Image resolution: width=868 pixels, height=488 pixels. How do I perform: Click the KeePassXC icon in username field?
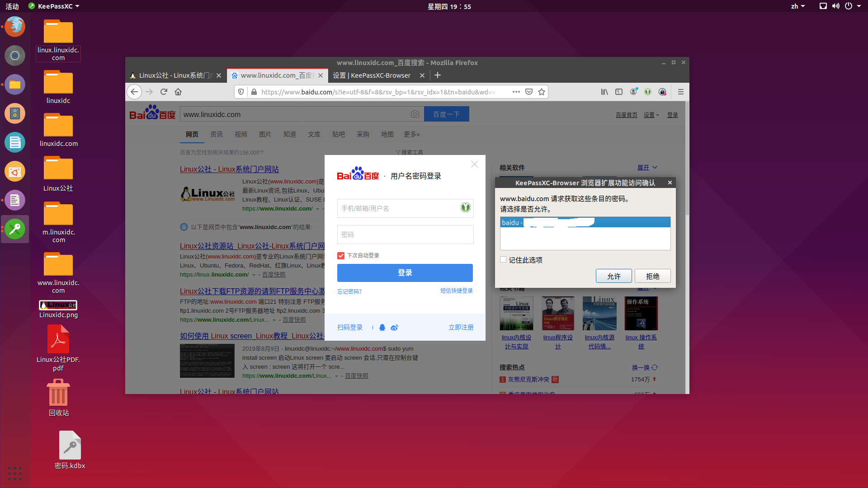pyautogui.click(x=465, y=208)
